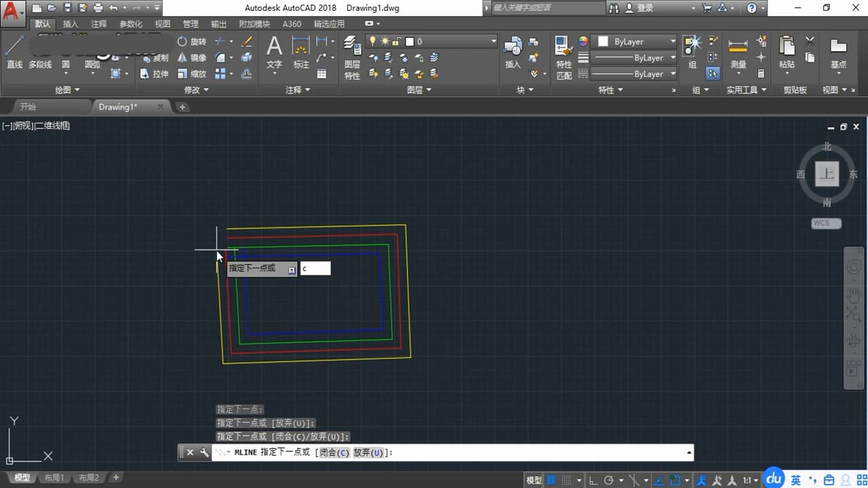The height and width of the screenshot is (488, 868).
Task: Select the Line (直线) drawing tool
Action: 14,52
